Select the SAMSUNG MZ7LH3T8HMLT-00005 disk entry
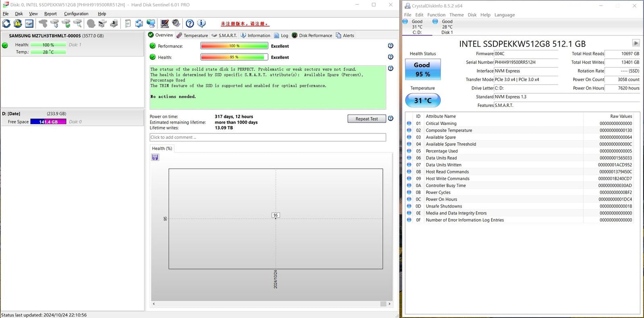This screenshot has width=644, height=318. coord(72,44)
